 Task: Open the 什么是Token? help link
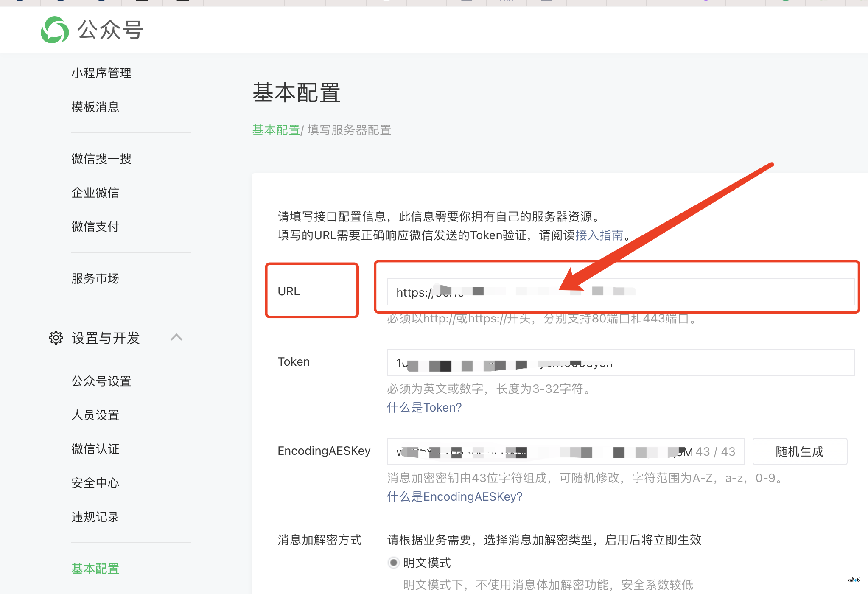pos(424,407)
